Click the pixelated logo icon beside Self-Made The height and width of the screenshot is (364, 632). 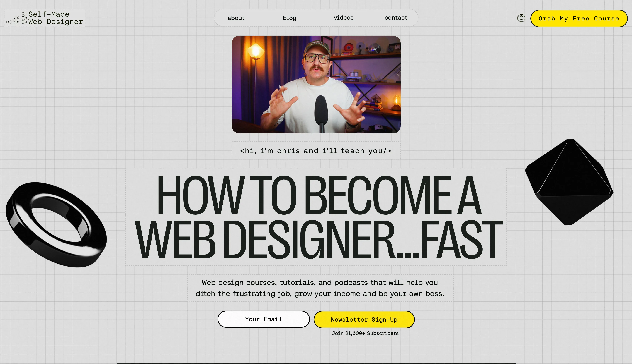17,18
